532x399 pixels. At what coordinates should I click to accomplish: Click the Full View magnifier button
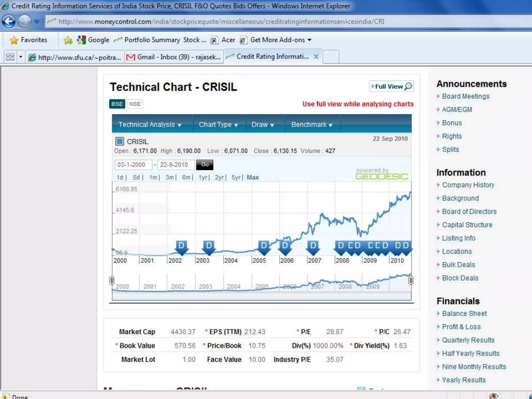[x=391, y=87]
